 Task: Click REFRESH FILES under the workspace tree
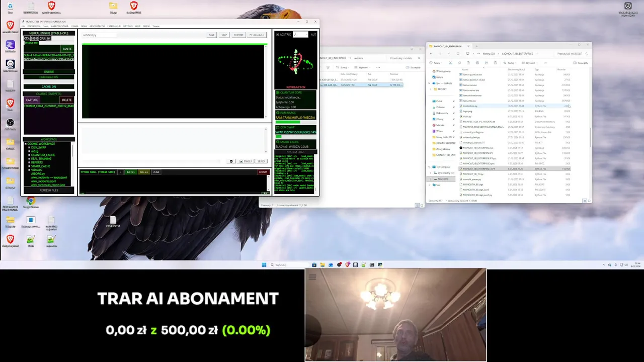(49, 190)
